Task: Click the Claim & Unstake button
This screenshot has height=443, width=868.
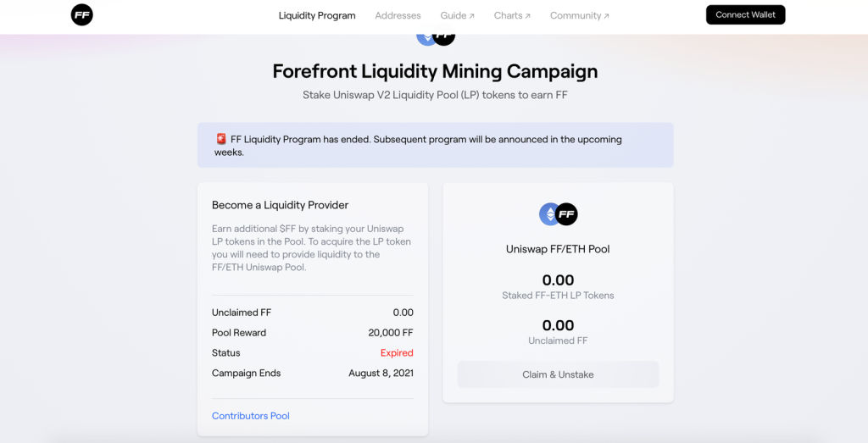Action: (x=558, y=374)
